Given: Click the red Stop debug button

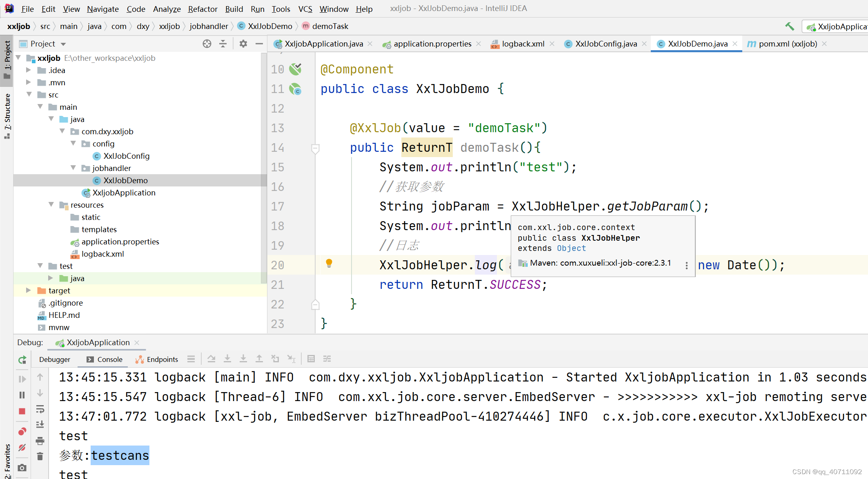Looking at the screenshot, I should pyautogui.click(x=22, y=411).
